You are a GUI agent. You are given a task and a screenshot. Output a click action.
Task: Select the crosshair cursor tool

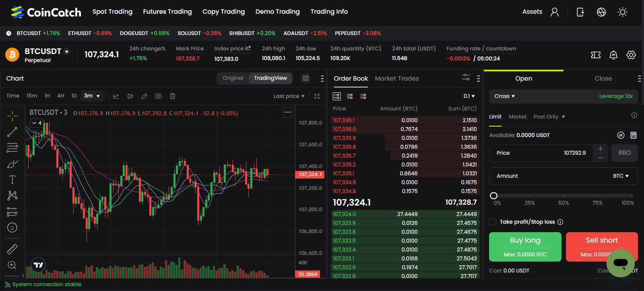tap(12, 116)
